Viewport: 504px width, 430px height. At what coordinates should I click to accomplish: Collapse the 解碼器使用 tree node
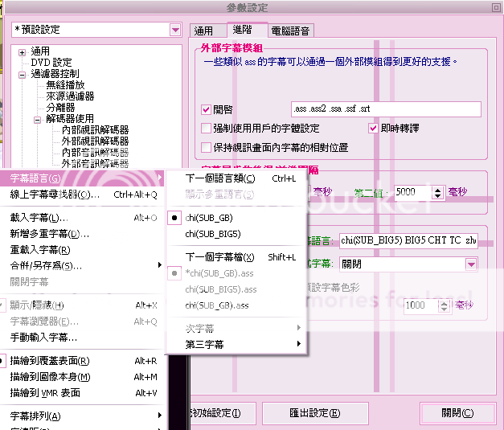coord(37,119)
